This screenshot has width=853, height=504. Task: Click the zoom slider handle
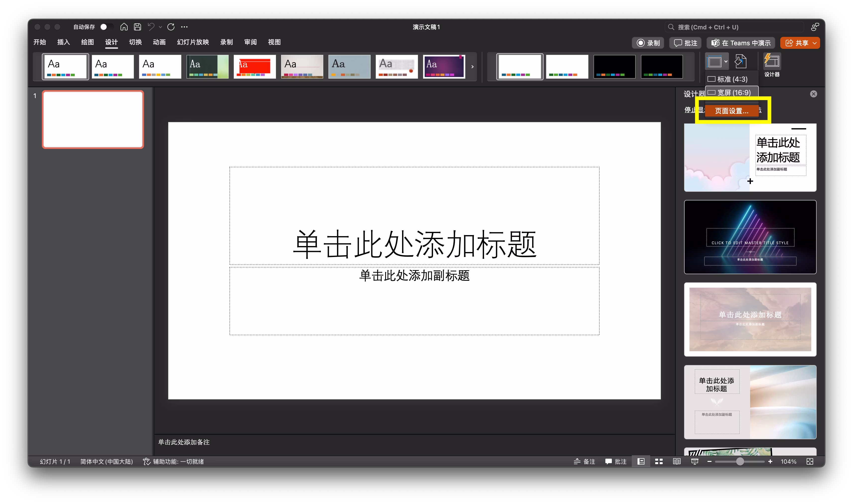pyautogui.click(x=740, y=462)
